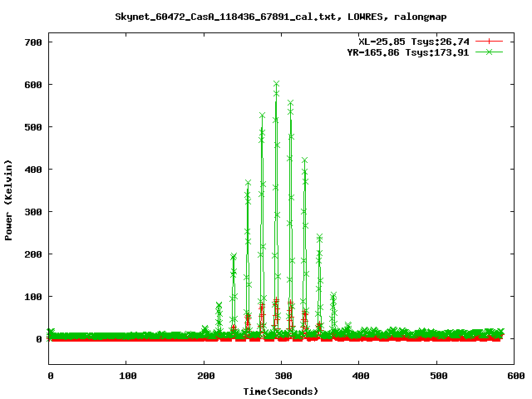The image size is (532, 399).
Task: Click y-axis tick label 600
Action: coord(33,85)
